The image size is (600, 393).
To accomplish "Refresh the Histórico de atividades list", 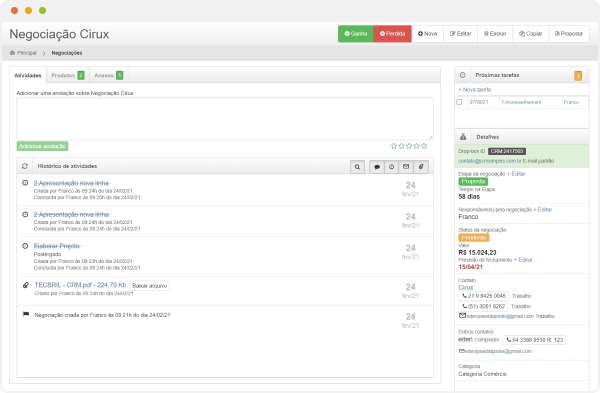I will (x=25, y=166).
